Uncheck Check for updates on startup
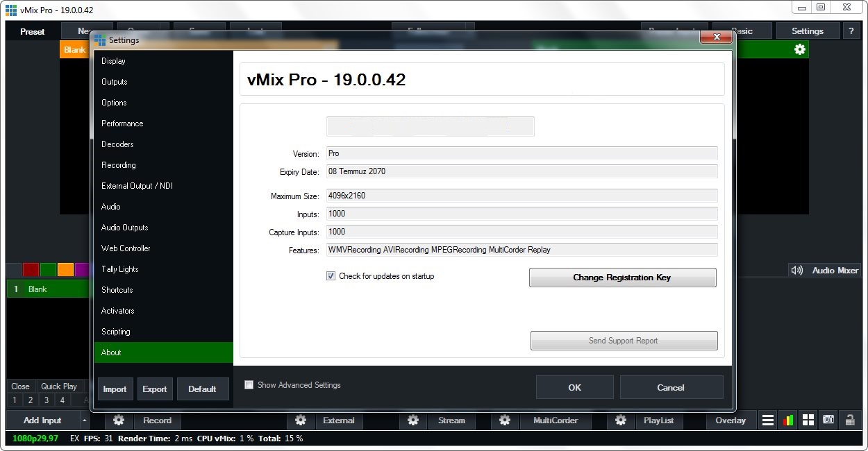 point(331,276)
